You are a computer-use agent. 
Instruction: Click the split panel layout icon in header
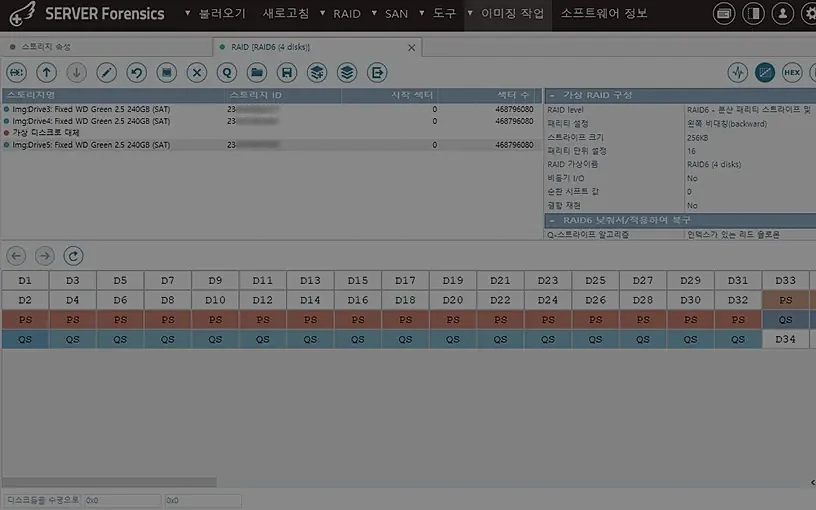pyautogui.click(x=753, y=14)
